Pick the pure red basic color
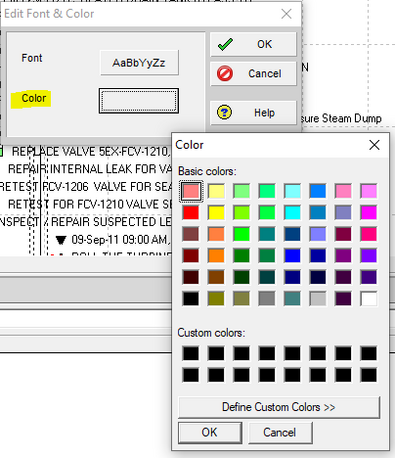Image resolution: width=395 pixels, height=458 pixels. point(191,213)
